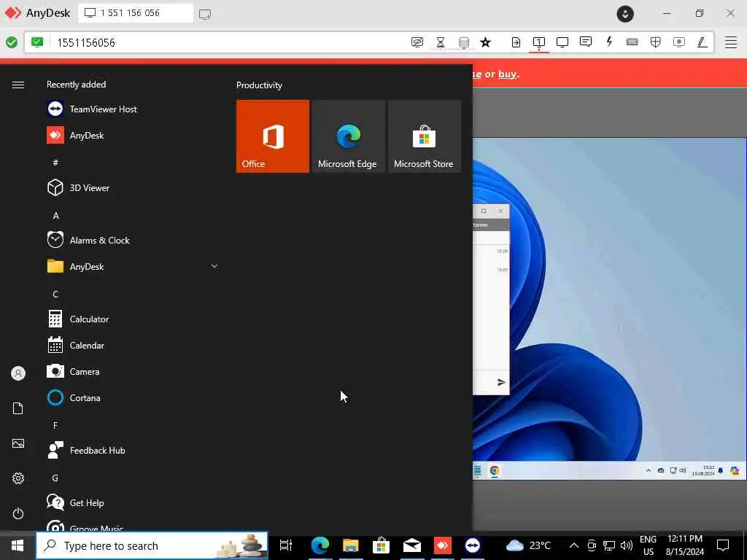Viewport: 747px width, 560px height.
Task: Open display settings monitor icon in AnyDesk toolbar
Action: pyautogui.click(x=562, y=42)
